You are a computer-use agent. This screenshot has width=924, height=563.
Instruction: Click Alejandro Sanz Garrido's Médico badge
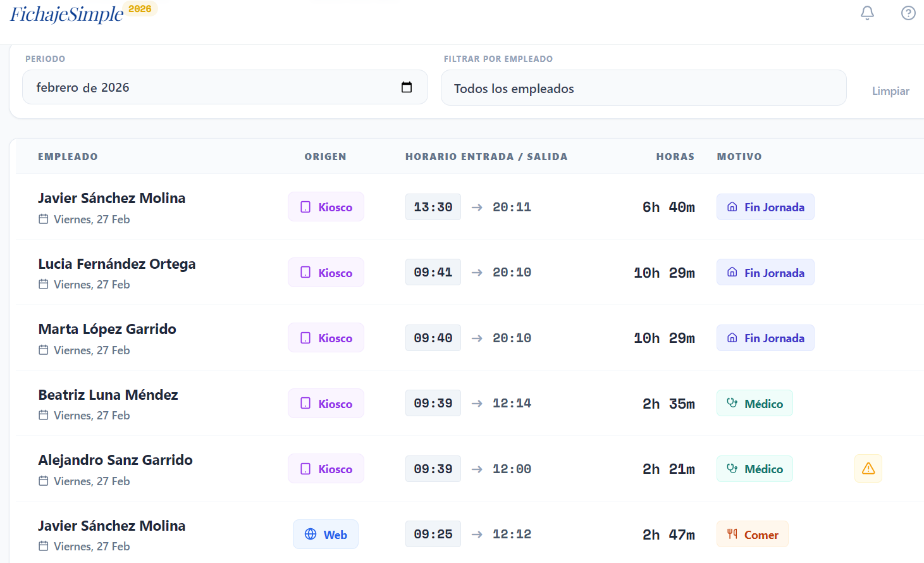pyautogui.click(x=755, y=469)
